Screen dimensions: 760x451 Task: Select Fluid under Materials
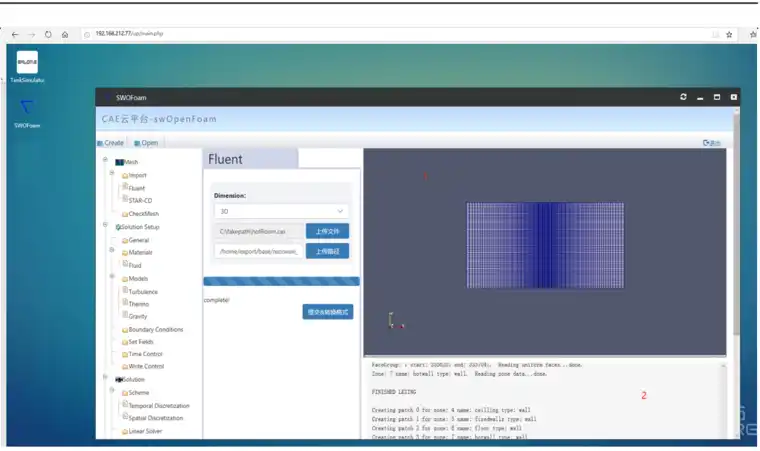(x=135, y=266)
